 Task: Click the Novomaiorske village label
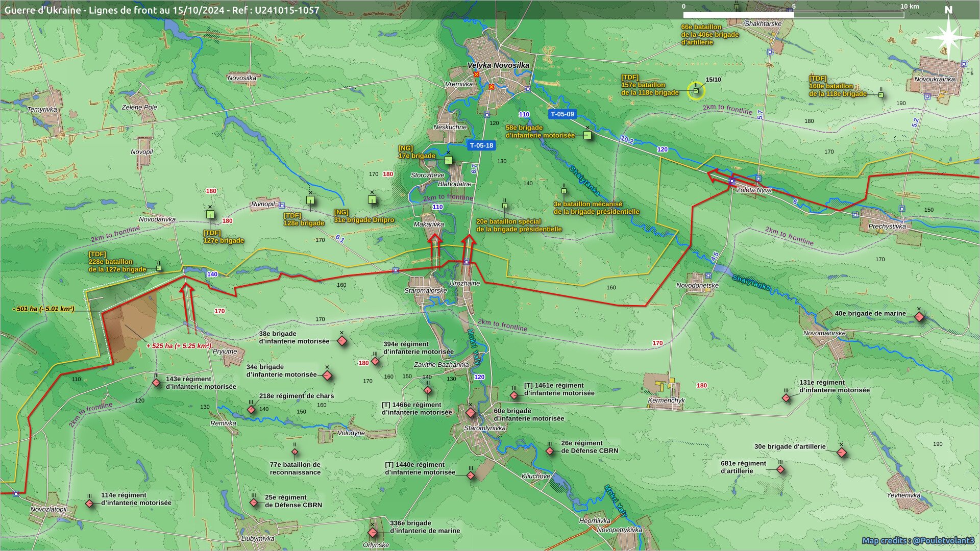824,333
